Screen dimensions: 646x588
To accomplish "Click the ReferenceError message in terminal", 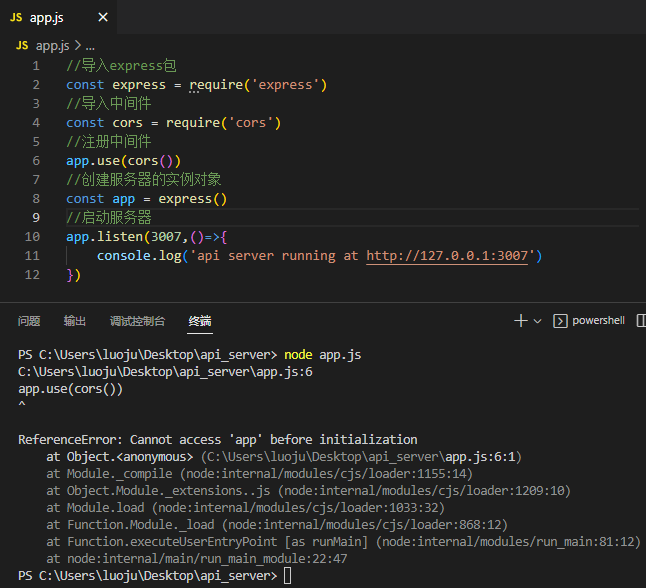I will (218, 440).
